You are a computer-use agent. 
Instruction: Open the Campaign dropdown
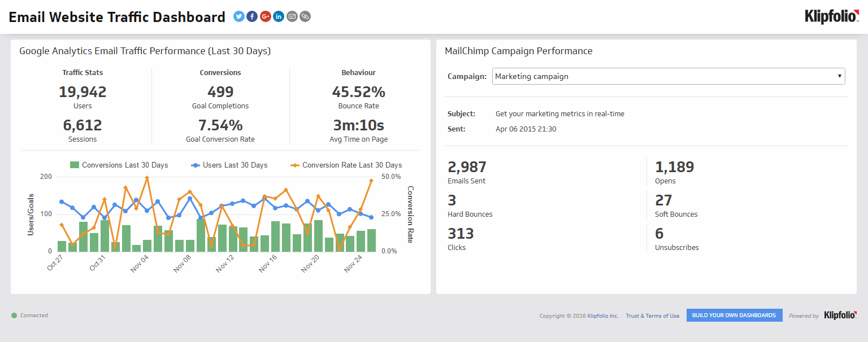coord(669,76)
